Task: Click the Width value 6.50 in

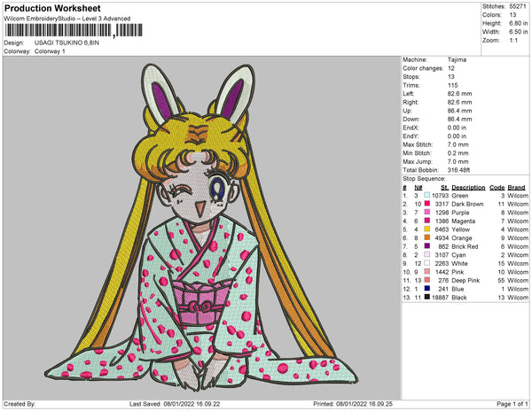Action: point(518,32)
